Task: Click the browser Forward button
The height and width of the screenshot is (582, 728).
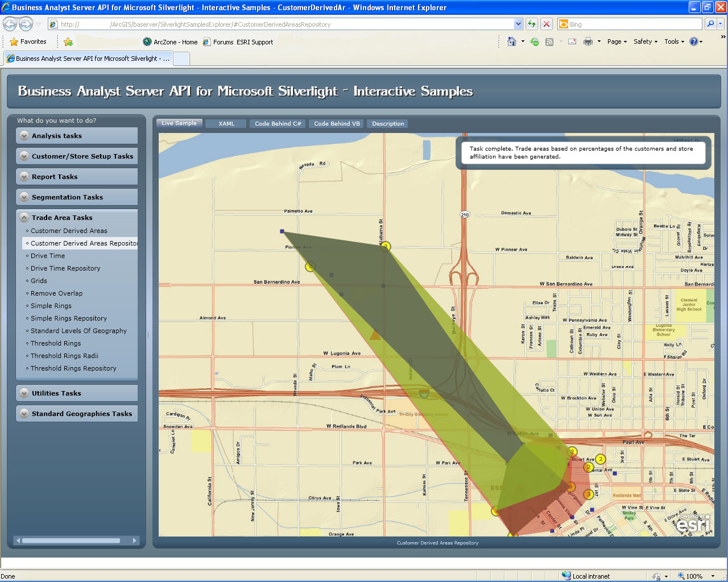Action: pos(26,24)
